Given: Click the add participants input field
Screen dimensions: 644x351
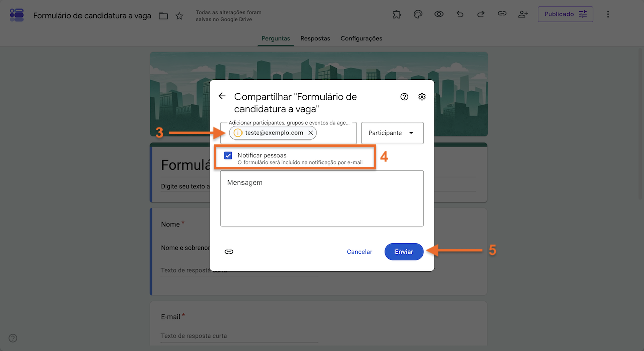Looking at the screenshot, I should 288,133.
